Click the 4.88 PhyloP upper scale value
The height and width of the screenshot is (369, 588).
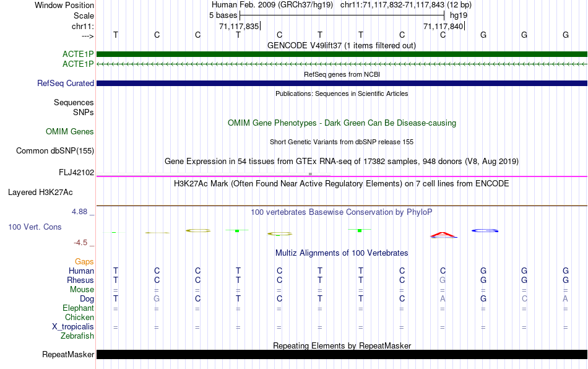[x=79, y=212]
